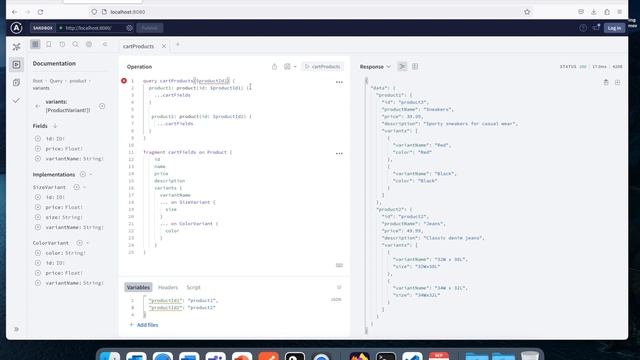The height and width of the screenshot is (360, 640).
Task: Click the Log in button
Action: (614, 28)
